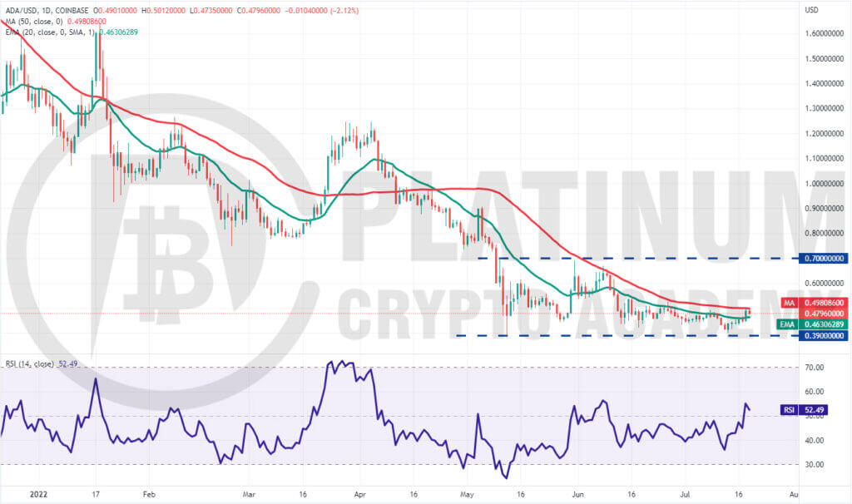Click the Jul label on the time axis

[686, 495]
